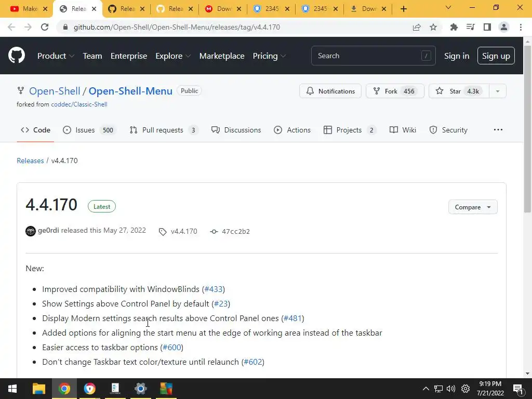Switch to the Code tab
This screenshot has width=532, height=399.
click(35, 130)
